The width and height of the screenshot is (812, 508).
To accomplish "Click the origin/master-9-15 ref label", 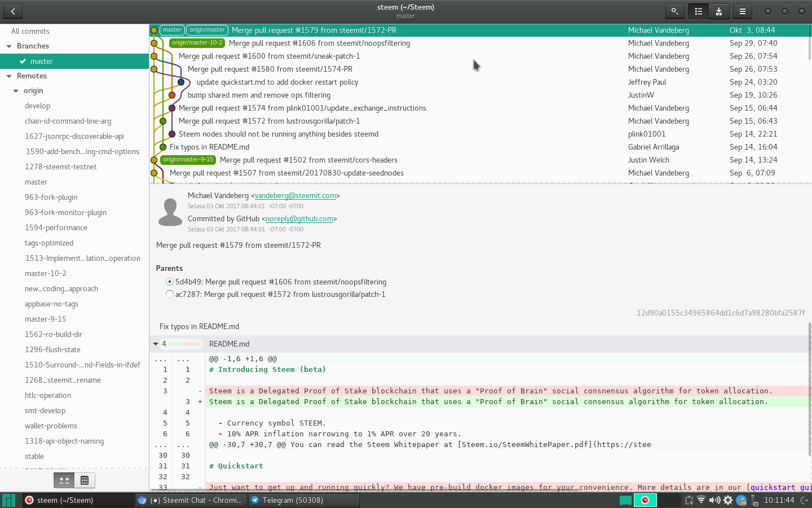I will 188,160.
